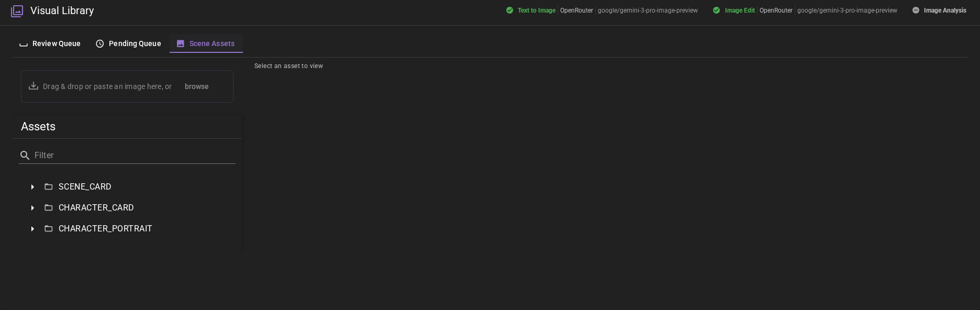
Task: Click the CHARACTER_CARD folder icon
Action: (x=49, y=208)
